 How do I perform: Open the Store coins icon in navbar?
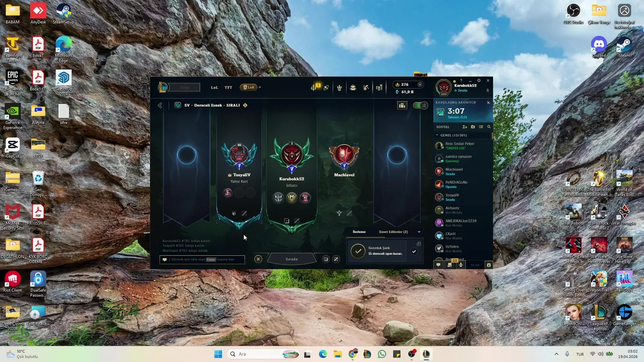pyautogui.click(x=379, y=87)
